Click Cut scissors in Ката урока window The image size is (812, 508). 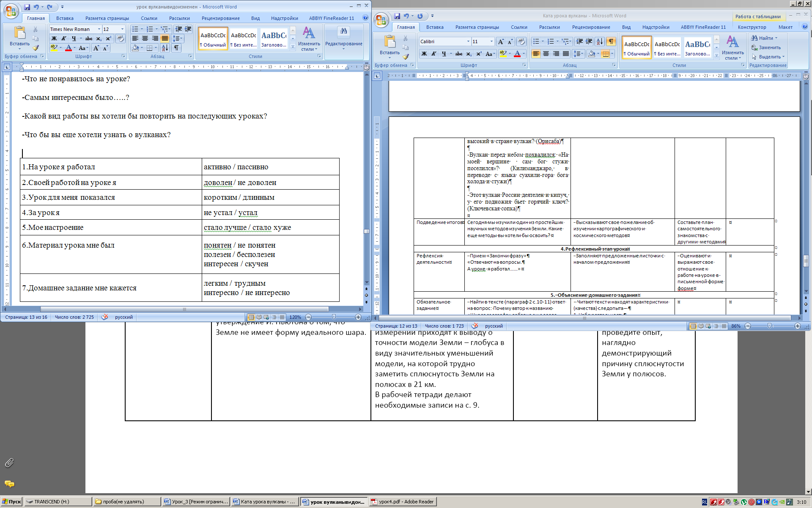(406, 39)
